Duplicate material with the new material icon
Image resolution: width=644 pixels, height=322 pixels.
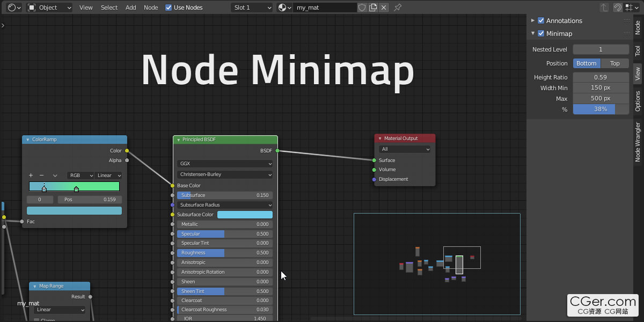pos(373,8)
